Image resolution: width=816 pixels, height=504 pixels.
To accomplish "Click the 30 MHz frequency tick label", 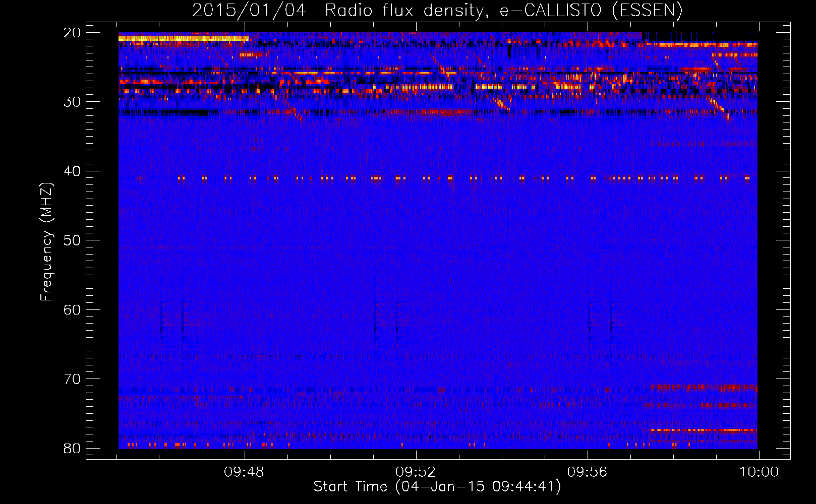I will 72,102.
